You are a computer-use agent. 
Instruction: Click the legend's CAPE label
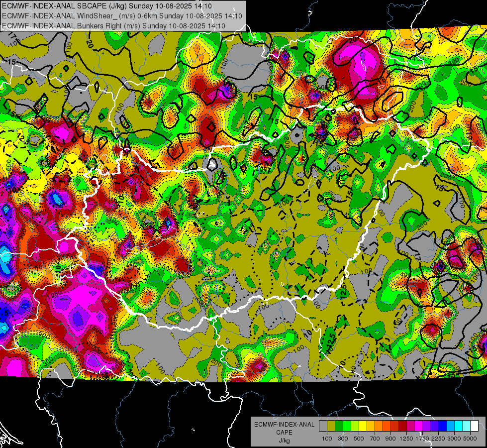pos(284,432)
